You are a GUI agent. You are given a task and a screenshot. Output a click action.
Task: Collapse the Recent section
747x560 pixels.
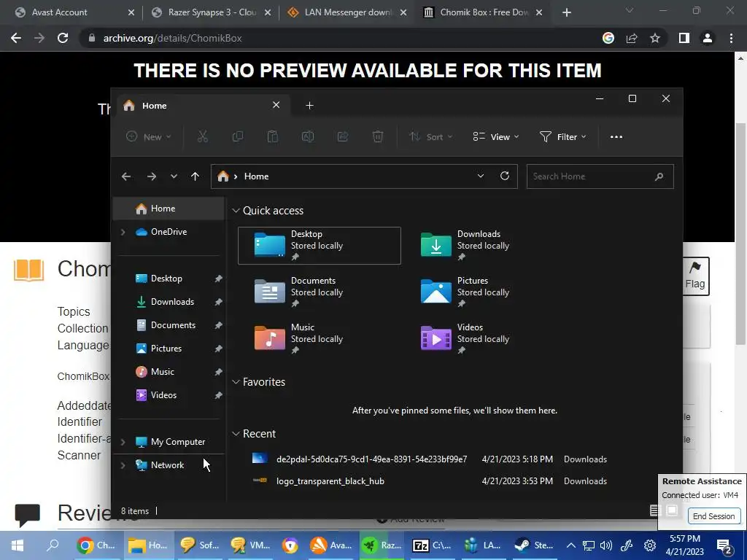(x=236, y=434)
